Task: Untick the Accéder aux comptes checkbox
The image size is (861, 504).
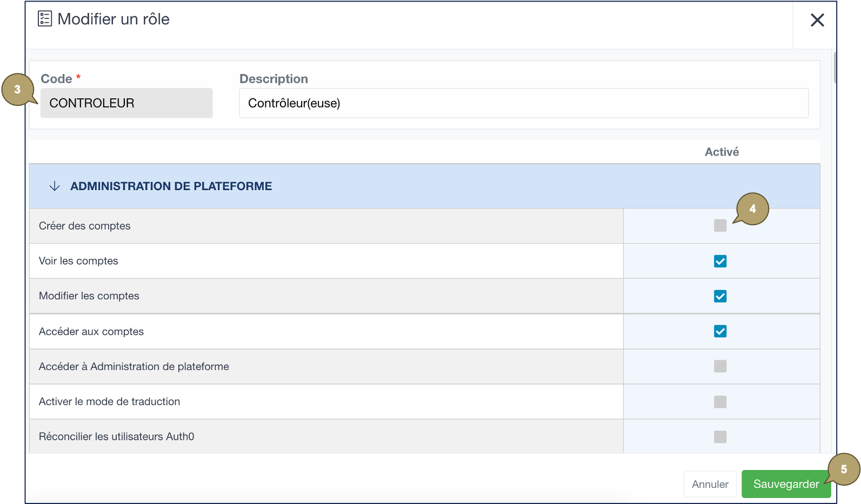Action: tap(720, 332)
